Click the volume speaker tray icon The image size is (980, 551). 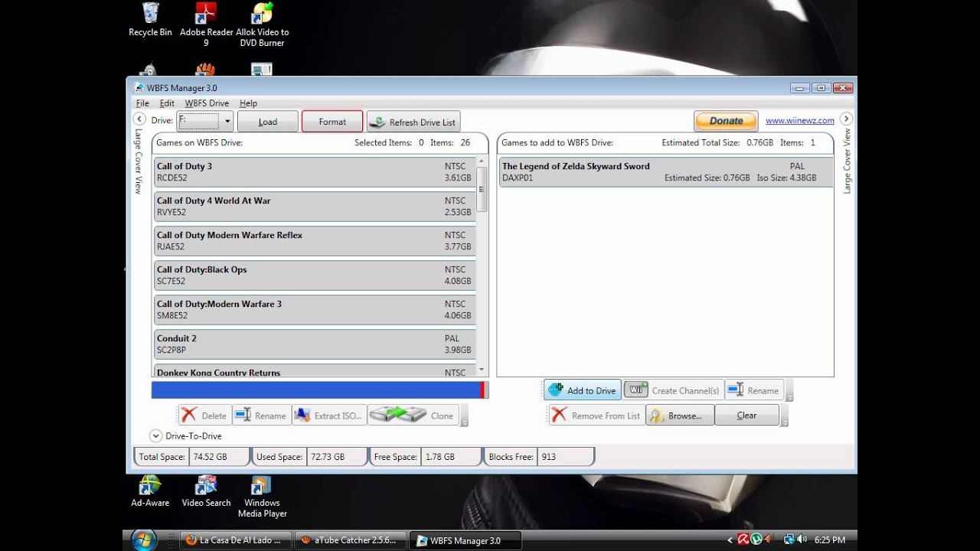(x=802, y=540)
